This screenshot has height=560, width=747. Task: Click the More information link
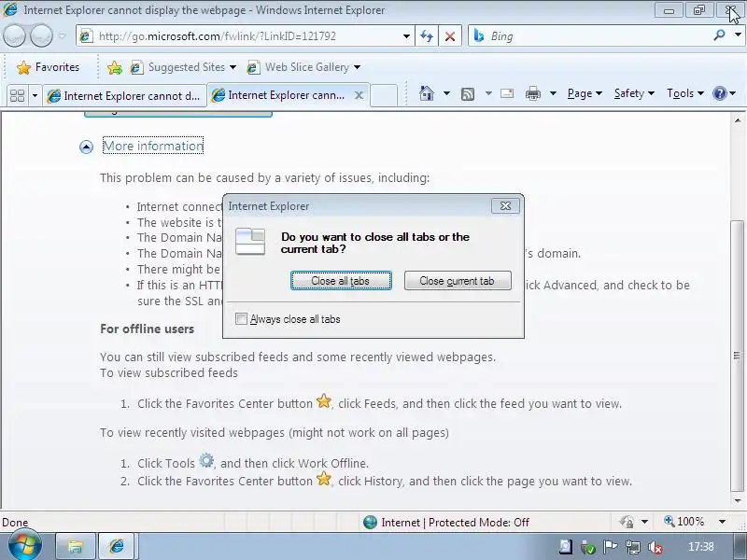click(x=153, y=146)
